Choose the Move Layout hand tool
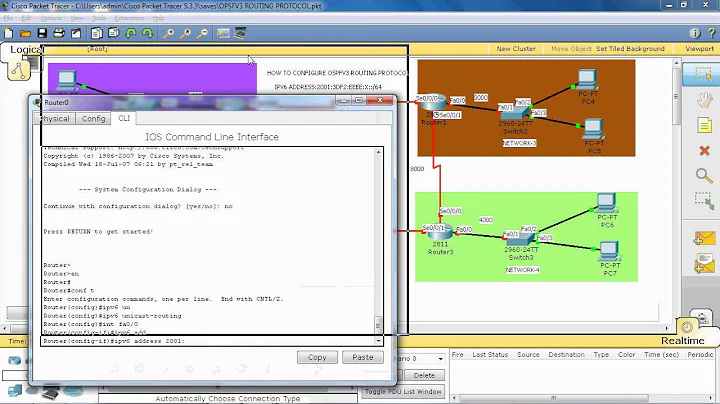This screenshot has height=404, width=720. coord(704,100)
